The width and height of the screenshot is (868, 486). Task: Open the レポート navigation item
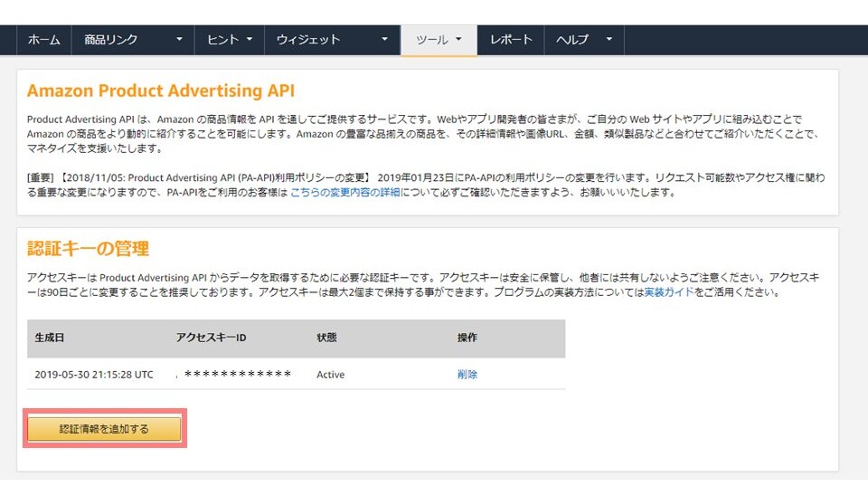point(511,40)
